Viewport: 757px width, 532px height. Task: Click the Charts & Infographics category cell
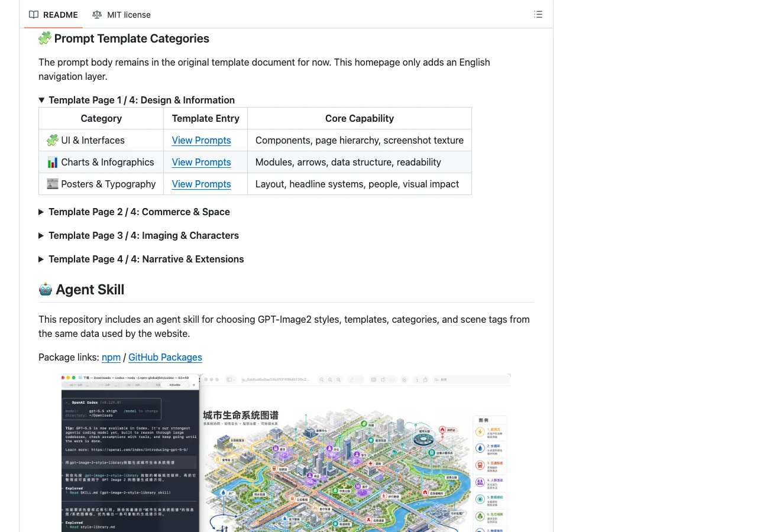tap(101, 162)
